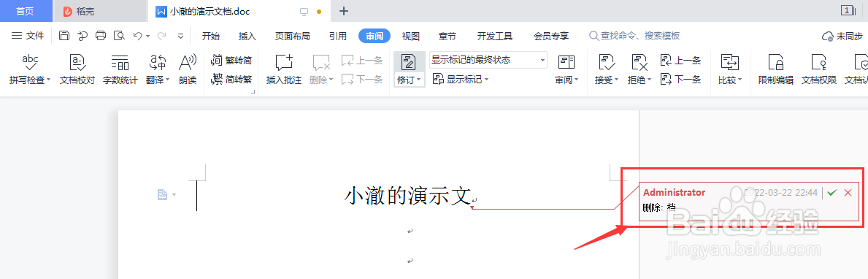Click the plus button to add new tab

344,11
